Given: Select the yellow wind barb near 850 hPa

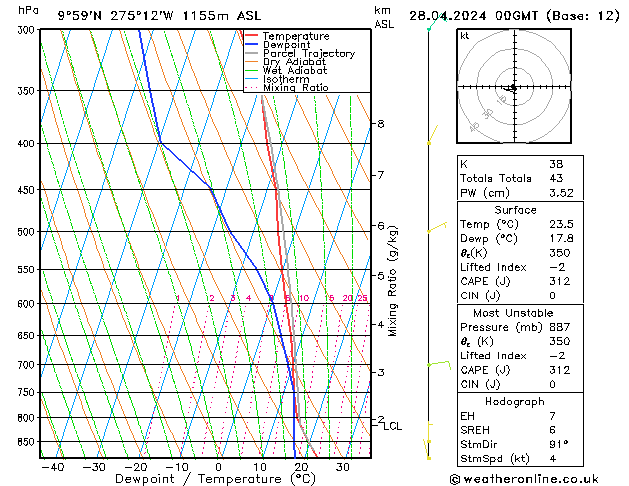Looking at the screenshot, I should click(x=430, y=433).
